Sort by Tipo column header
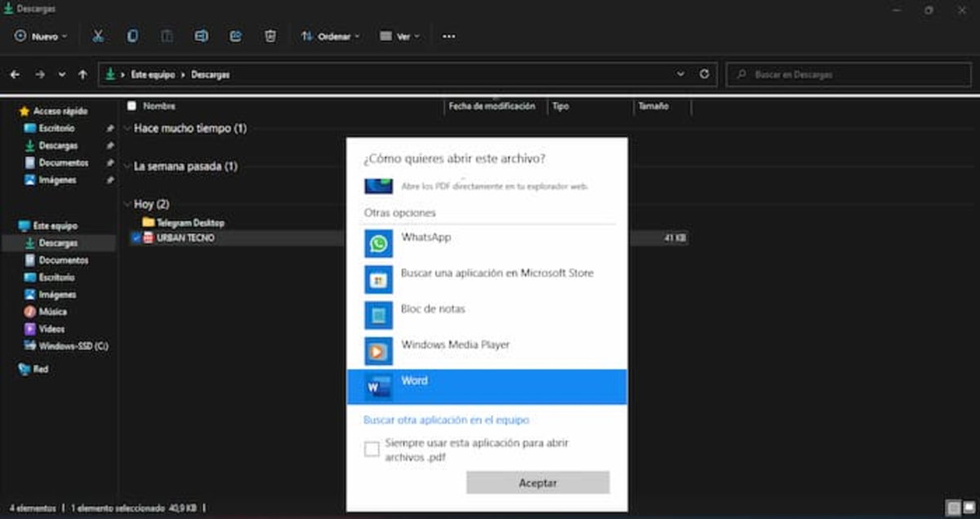980x519 pixels. pos(560,106)
